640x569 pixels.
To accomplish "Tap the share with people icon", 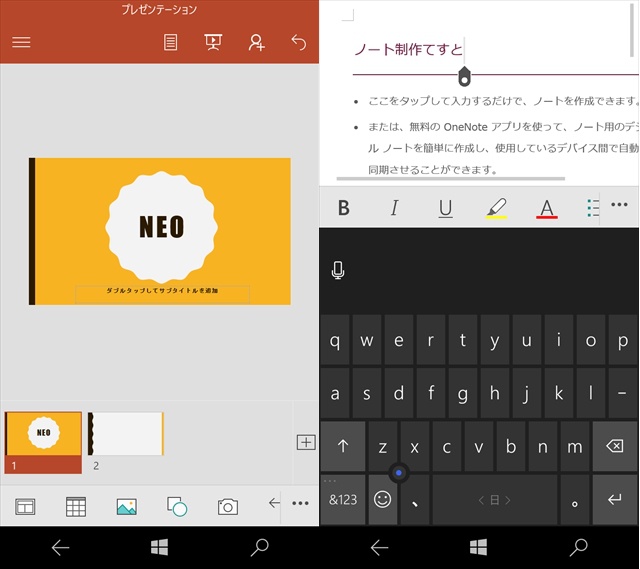I will pos(257,42).
